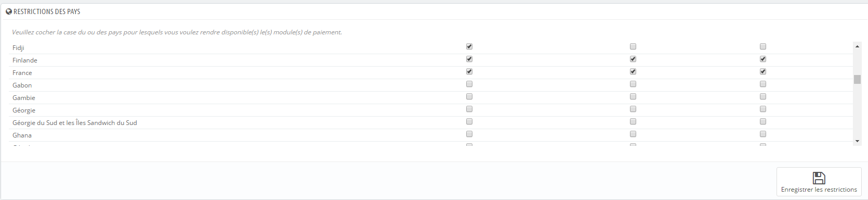
Task: Click the country list scroll down arrow
Action: point(857,141)
